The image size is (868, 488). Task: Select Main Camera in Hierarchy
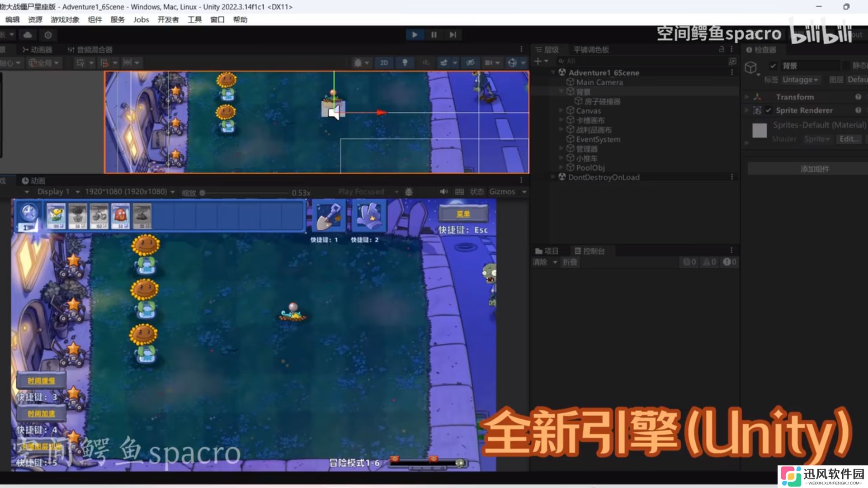pos(599,82)
